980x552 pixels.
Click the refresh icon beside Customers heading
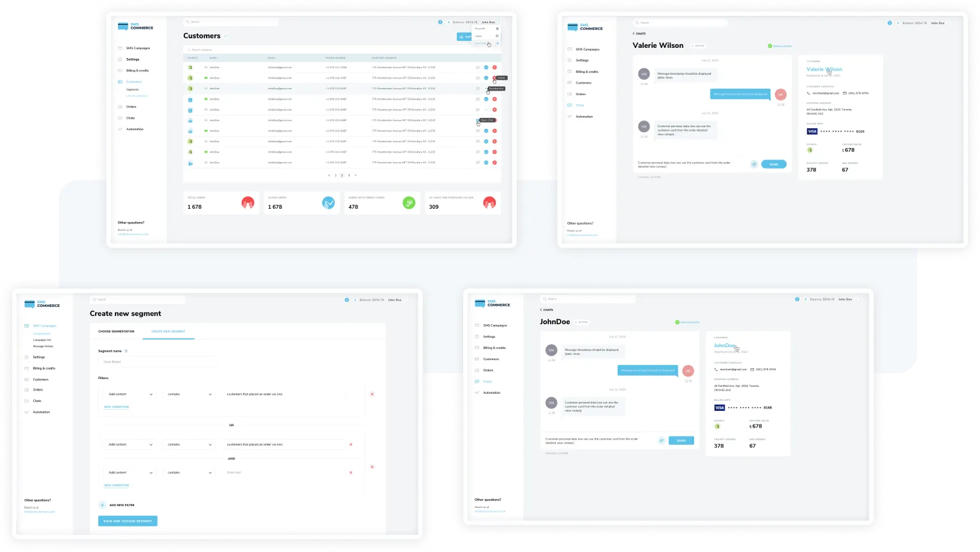(226, 36)
